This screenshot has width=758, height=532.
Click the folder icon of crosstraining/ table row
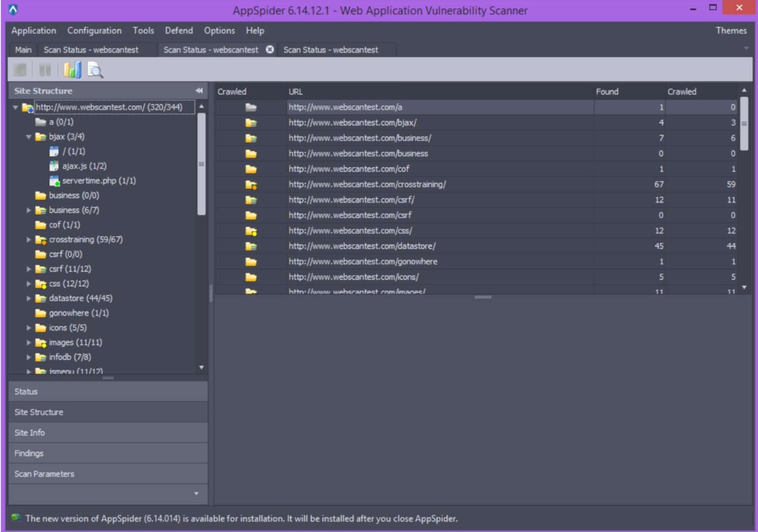coord(251,185)
